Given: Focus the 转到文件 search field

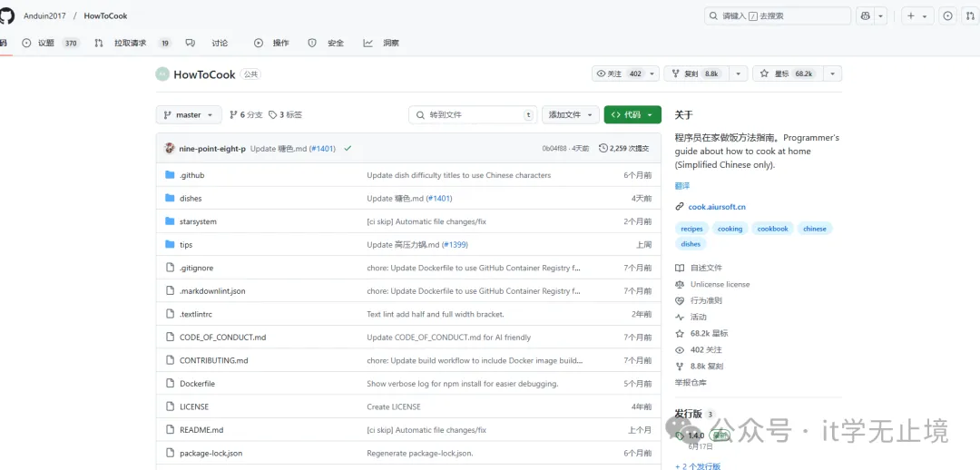Looking at the screenshot, I should pyautogui.click(x=473, y=115).
